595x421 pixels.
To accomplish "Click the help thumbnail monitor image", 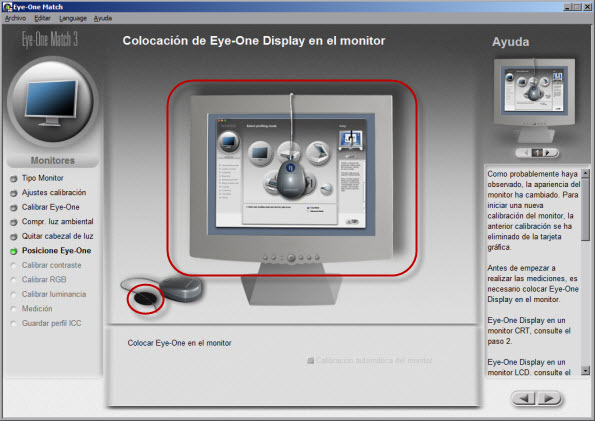I will (x=534, y=100).
